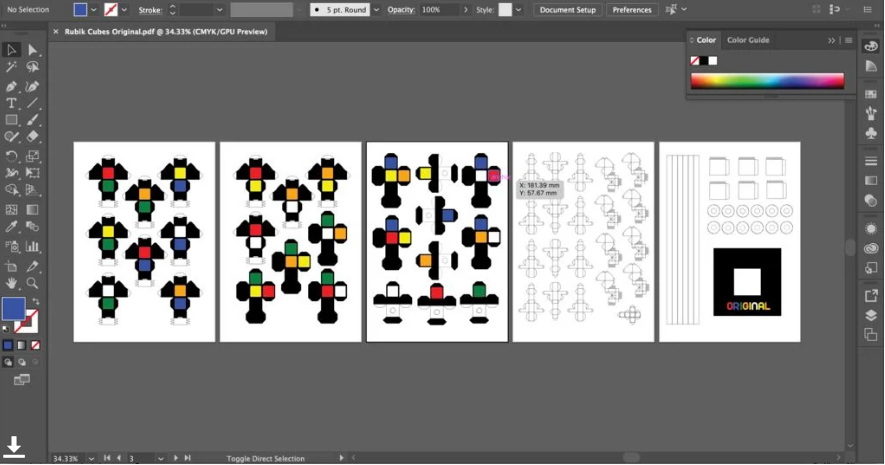Click the Preferences button

[x=632, y=10]
